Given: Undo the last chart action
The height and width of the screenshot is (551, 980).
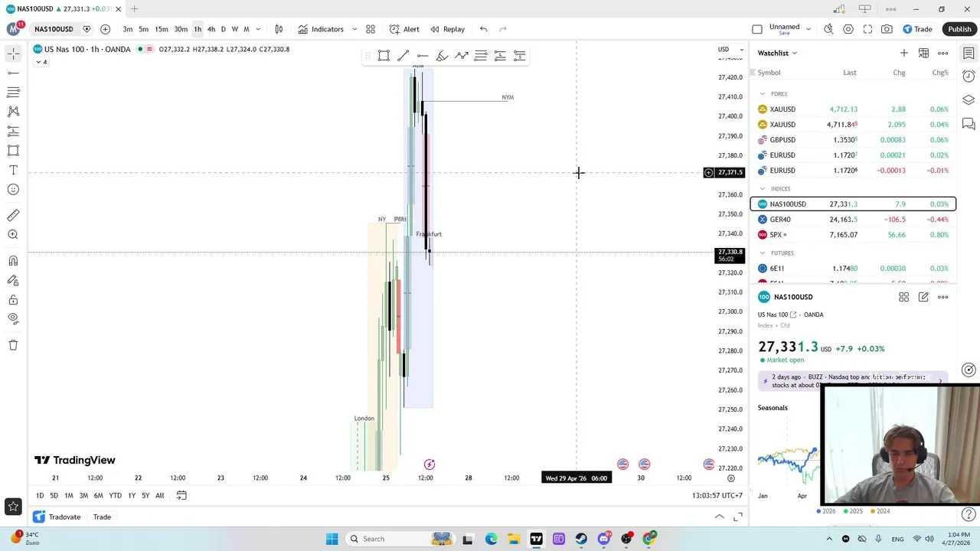Looking at the screenshot, I should [x=483, y=29].
